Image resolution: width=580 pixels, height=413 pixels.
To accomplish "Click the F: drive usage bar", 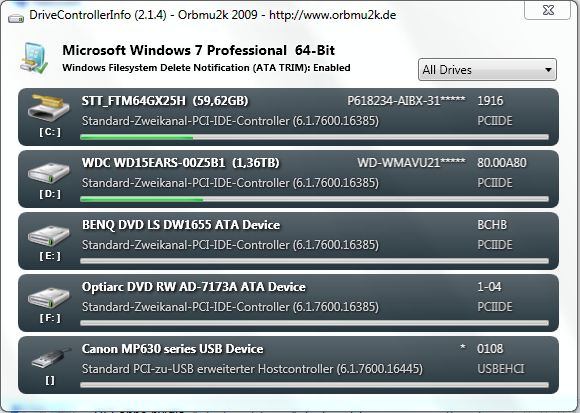I will (314, 323).
